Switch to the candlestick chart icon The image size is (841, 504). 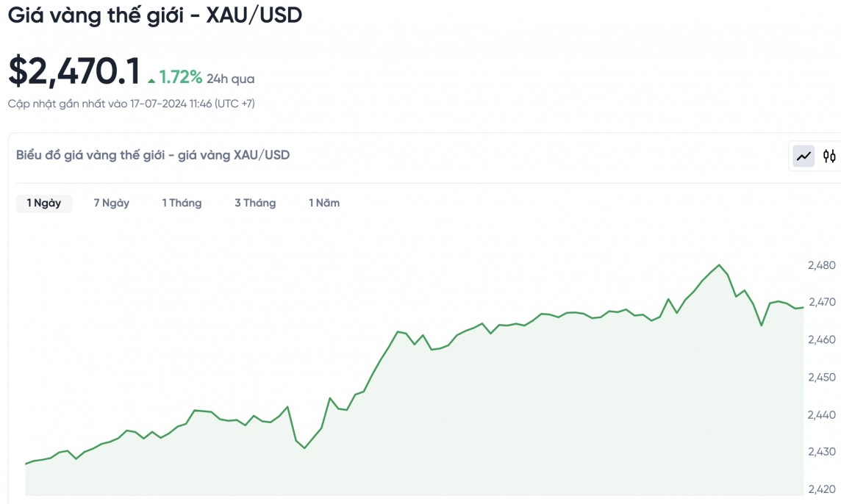(829, 156)
